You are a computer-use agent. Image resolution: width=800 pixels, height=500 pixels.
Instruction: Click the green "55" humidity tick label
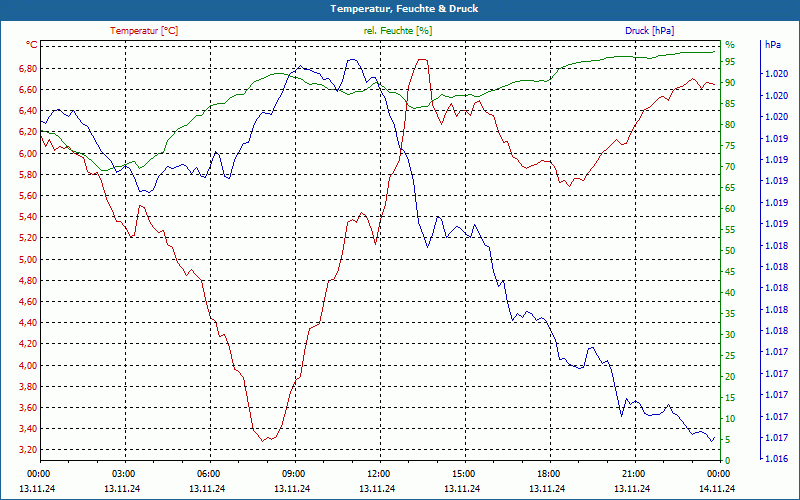pos(730,230)
